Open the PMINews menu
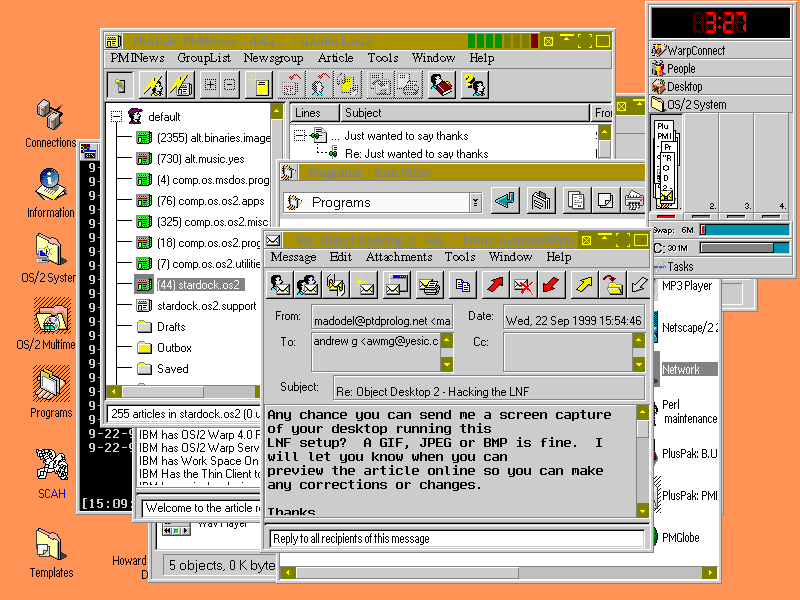Viewport: 800px width, 600px height. [137, 58]
